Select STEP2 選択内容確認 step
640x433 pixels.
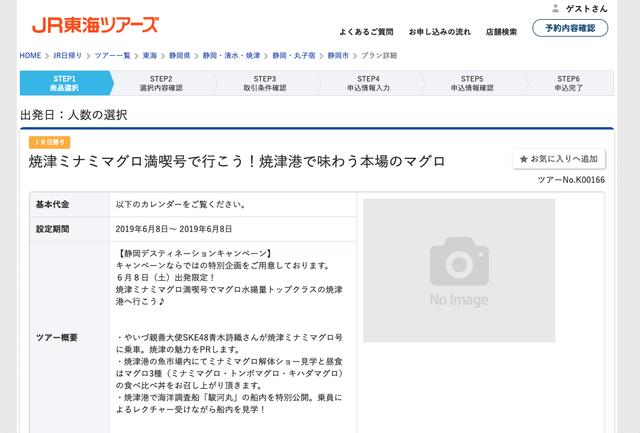161,83
